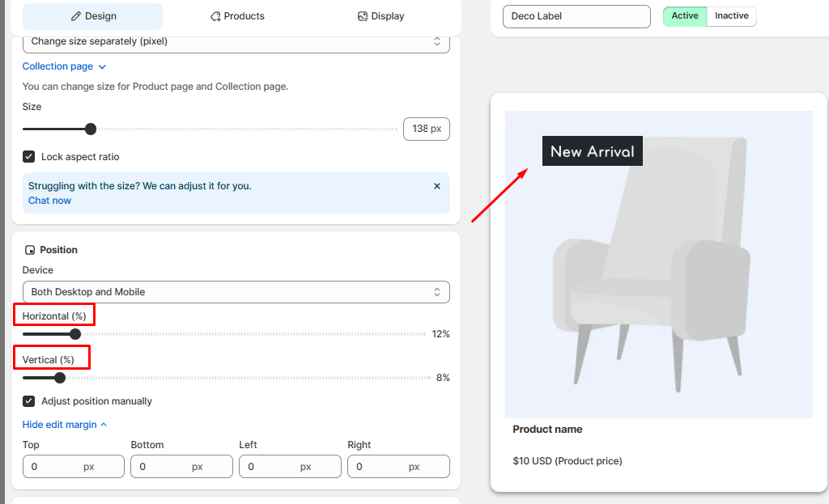Viewport: 829px width, 504px height.
Task: Open the Change size separately dropdown
Action: [236, 41]
